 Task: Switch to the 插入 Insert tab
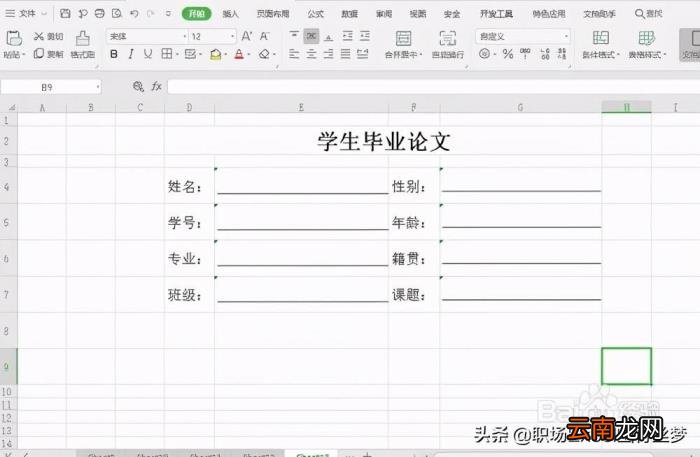pos(231,14)
